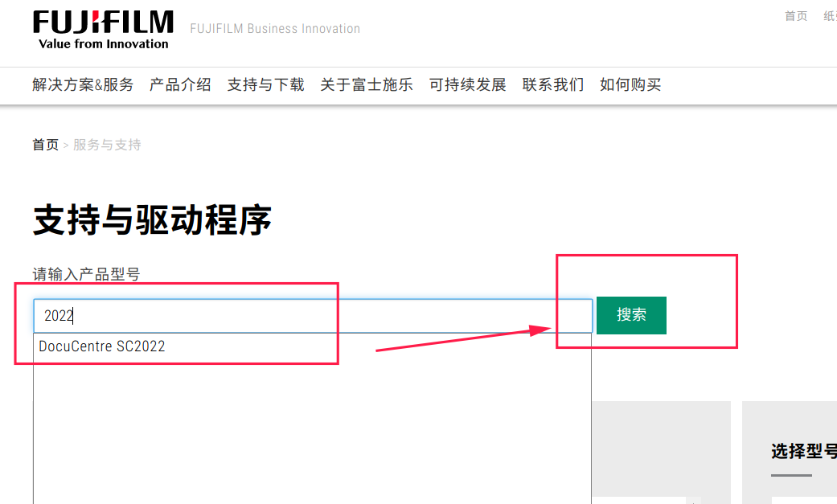Click the 首页 link at top right
The width and height of the screenshot is (837, 504).
[796, 16]
